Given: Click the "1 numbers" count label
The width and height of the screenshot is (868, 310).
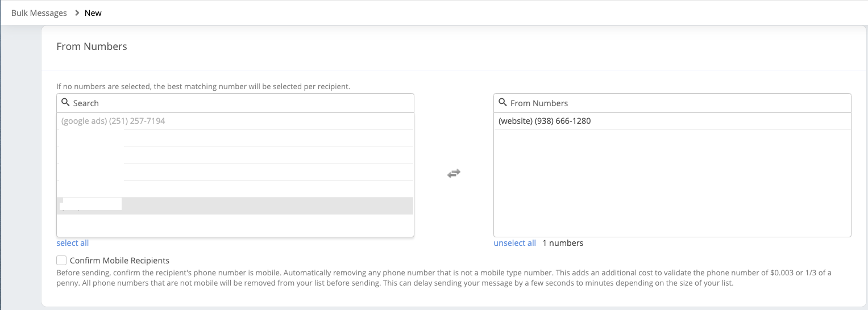Looking at the screenshot, I should pos(562,243).
